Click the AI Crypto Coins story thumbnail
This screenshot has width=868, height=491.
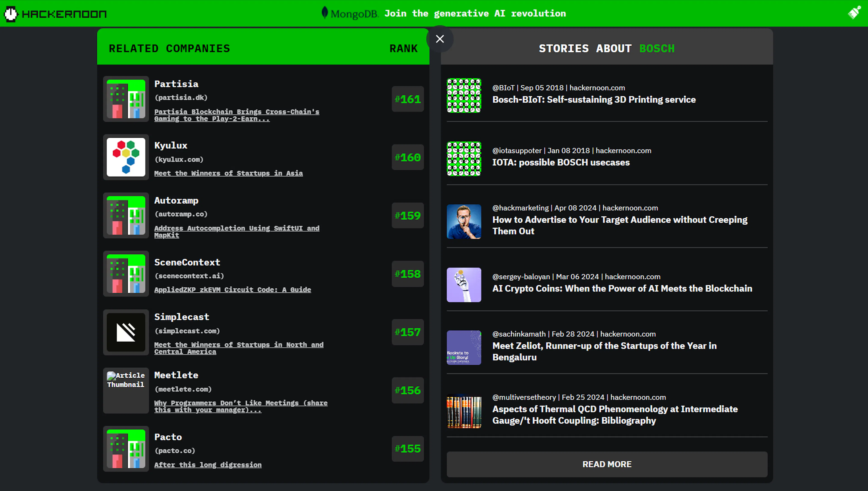pos(464,285)
